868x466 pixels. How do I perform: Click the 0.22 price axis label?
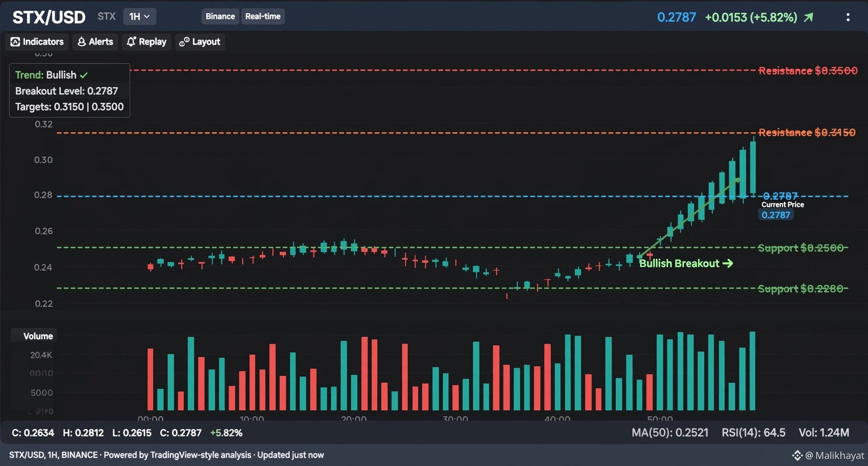(x=43, y=303)
